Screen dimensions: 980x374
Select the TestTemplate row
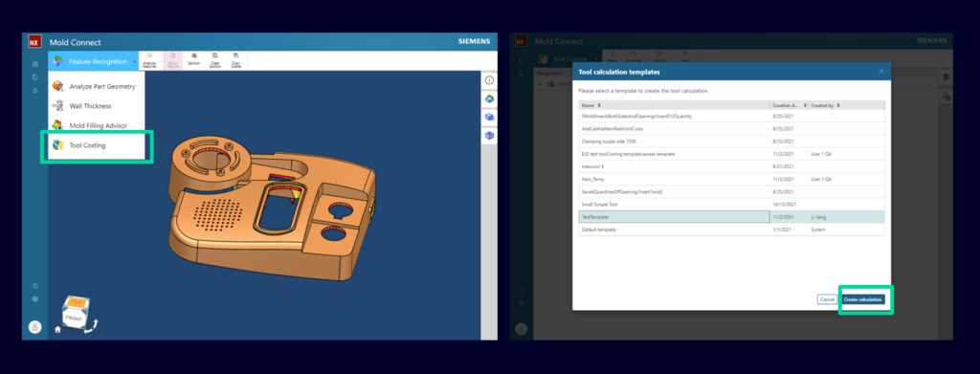pos(731,217)
